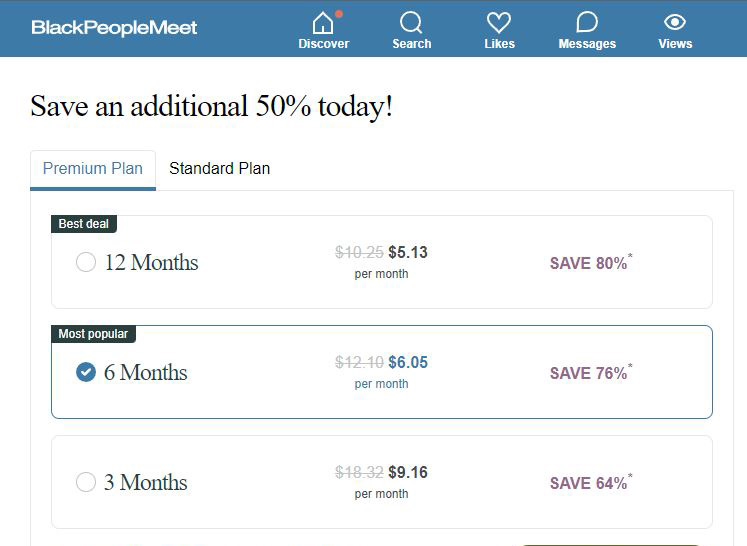Select the 3 Months radio button

[86, 482]
